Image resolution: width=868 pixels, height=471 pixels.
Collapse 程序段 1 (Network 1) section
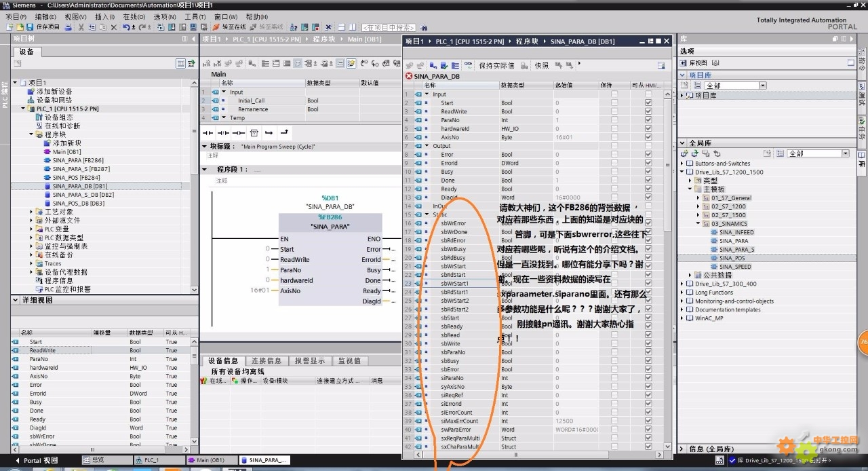tap(205, 170)
